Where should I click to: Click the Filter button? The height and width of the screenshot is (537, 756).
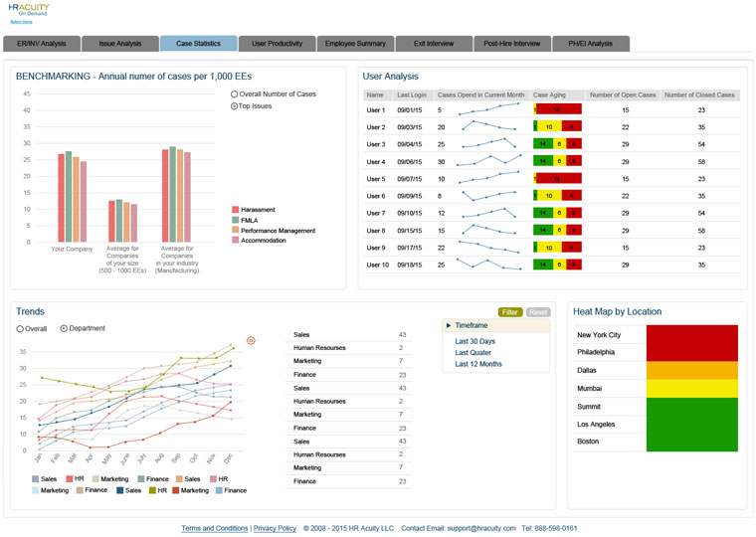point(510,312)
